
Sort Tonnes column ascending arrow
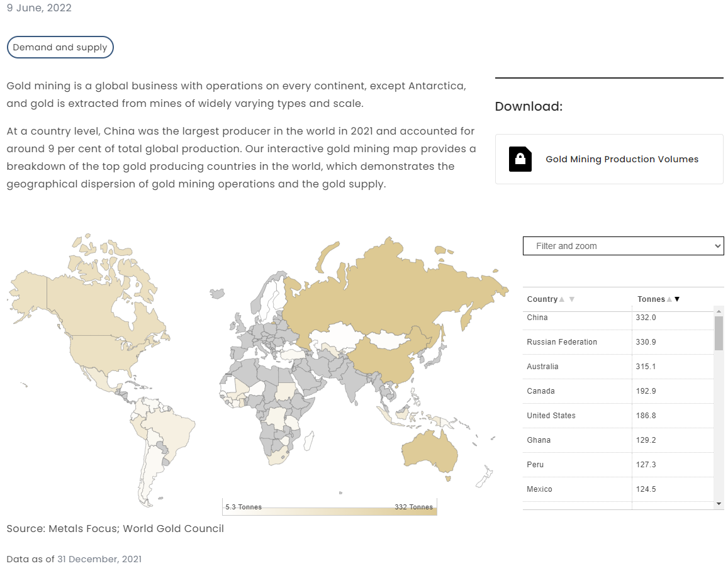click(669, 299)
